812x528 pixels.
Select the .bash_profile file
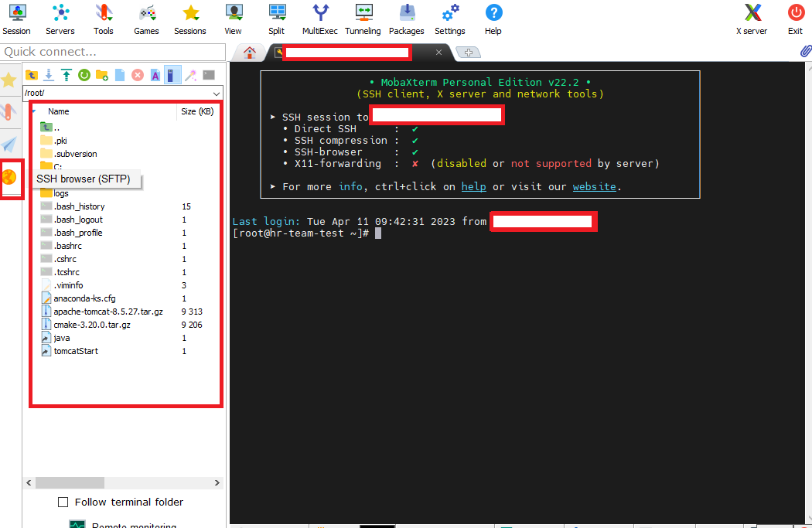pos(71,233)
